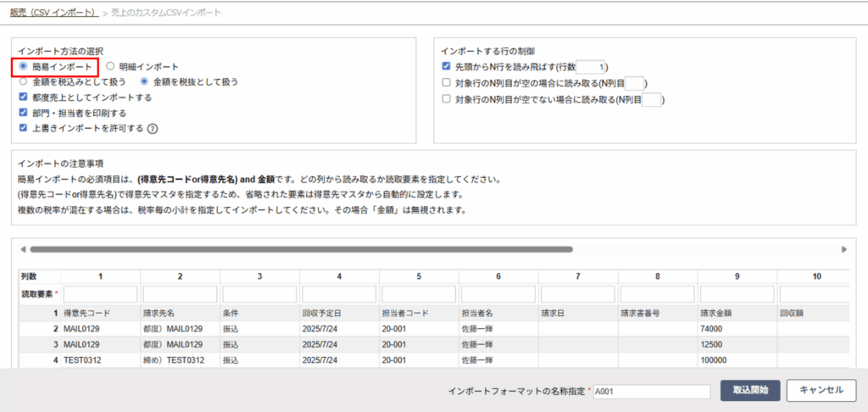Choose 金額を税込みとして扱う option
The height and width of the screenshot is (412, 868).
[24, 82]
